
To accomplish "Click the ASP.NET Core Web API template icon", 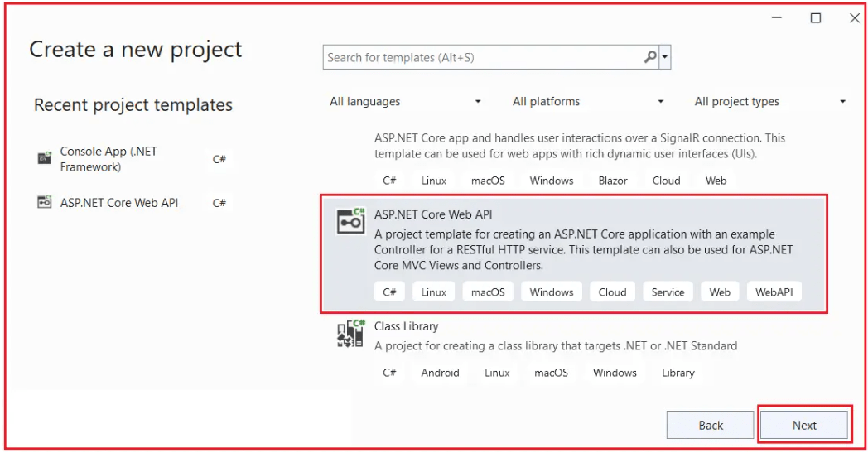I will pos(350,221).
